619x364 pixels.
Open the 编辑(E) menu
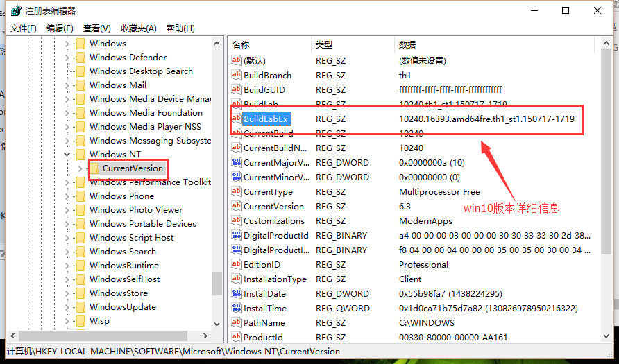pos(60,28)
